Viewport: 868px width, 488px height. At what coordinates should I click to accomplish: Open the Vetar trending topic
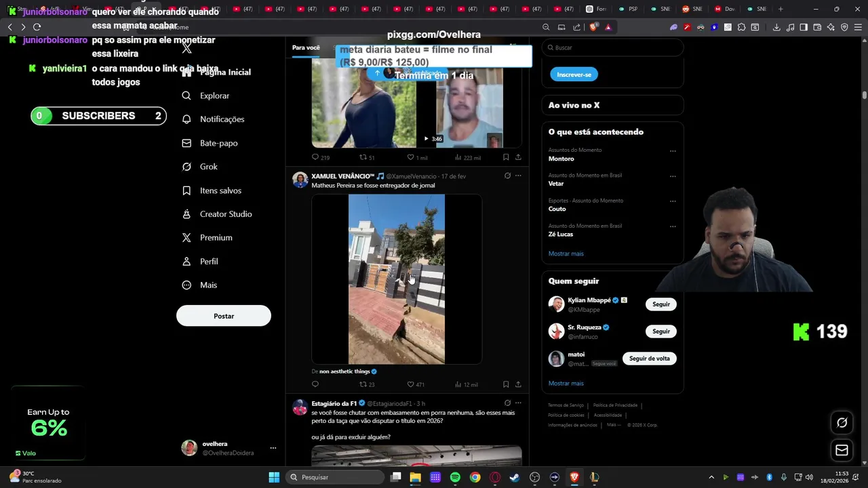(x=556, y=184)
